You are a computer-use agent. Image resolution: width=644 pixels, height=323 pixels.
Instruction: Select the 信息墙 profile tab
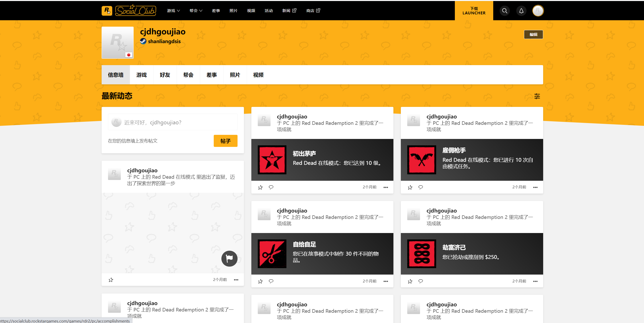click(116, 75)
